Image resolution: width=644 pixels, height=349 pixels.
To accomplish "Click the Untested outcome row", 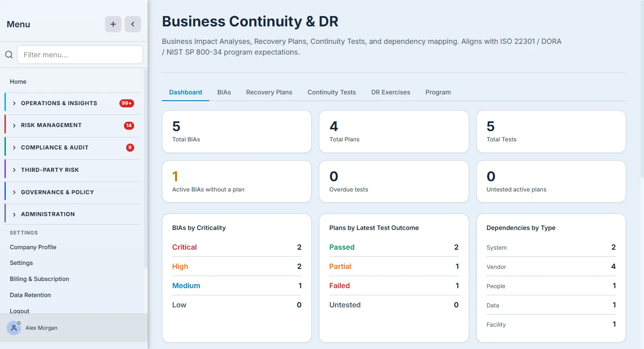I will click(394, 305).
